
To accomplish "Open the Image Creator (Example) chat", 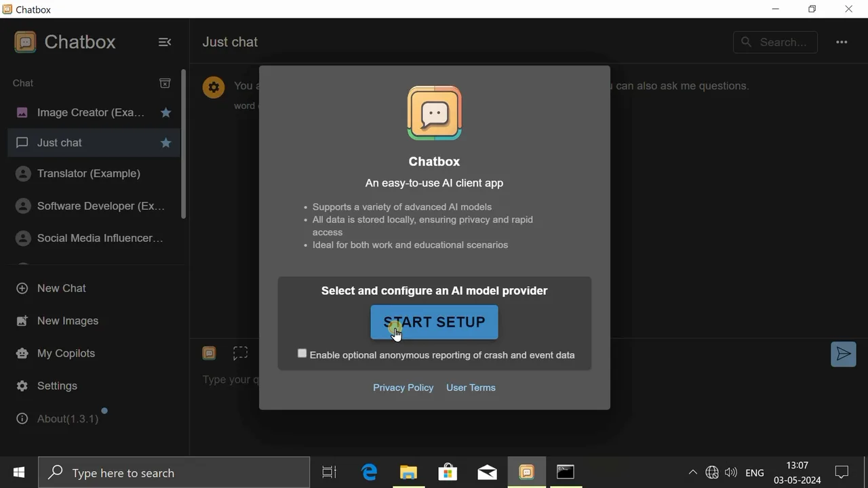I will click(x=94, y=113).
